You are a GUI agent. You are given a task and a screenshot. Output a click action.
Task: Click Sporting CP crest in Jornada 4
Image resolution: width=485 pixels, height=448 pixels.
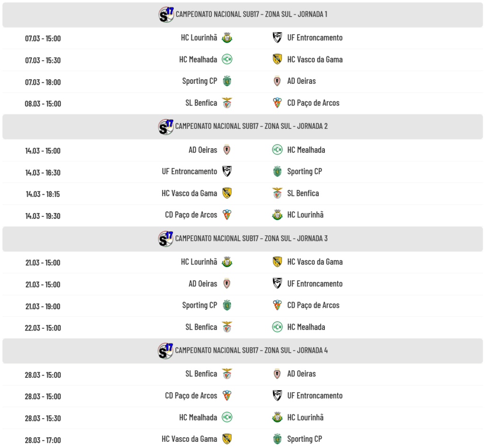[x=278, y=439]
